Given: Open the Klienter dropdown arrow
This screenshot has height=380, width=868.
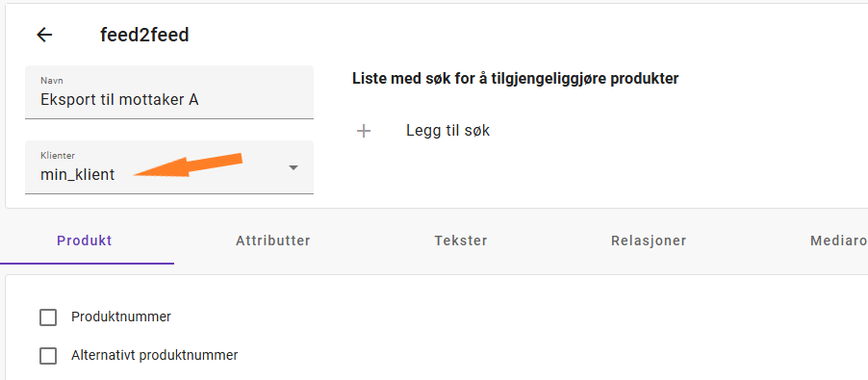Looking at the screenshot, I should [x=294, y=167].
